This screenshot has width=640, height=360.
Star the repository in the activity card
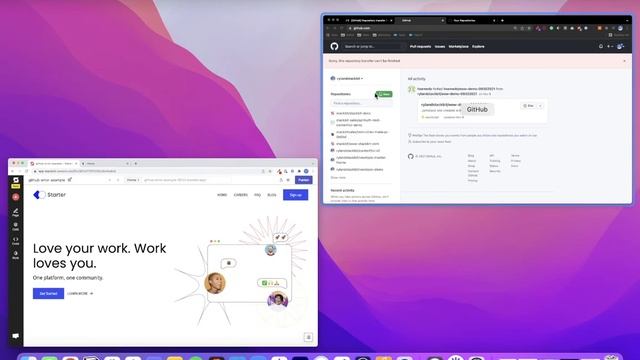point(528,106)
